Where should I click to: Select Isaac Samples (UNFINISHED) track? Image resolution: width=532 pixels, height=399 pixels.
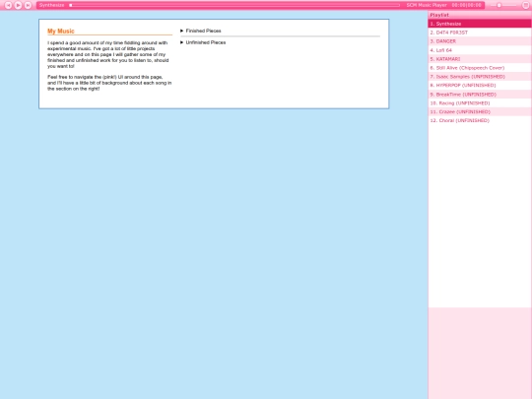480,77
